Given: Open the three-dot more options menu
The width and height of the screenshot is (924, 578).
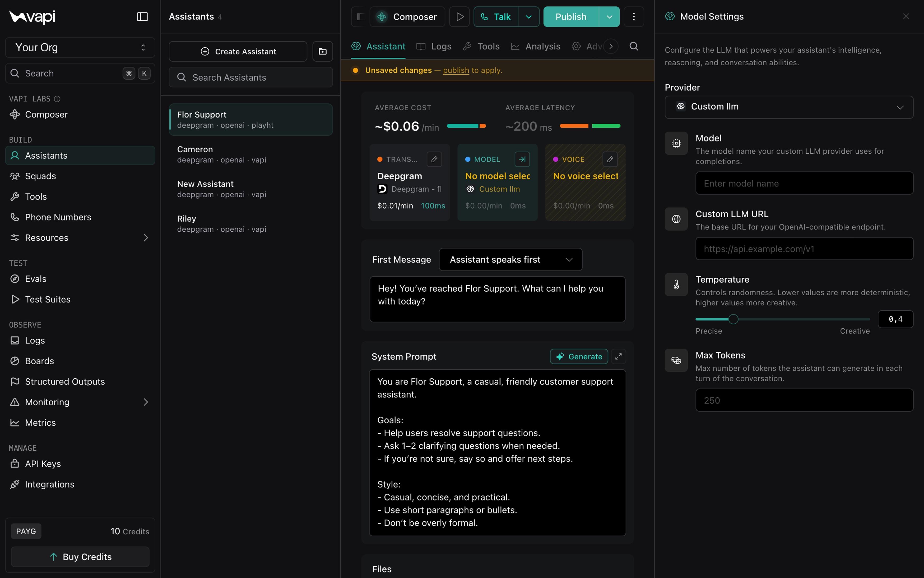Looking at the screenshot, I should pos(634,16).
